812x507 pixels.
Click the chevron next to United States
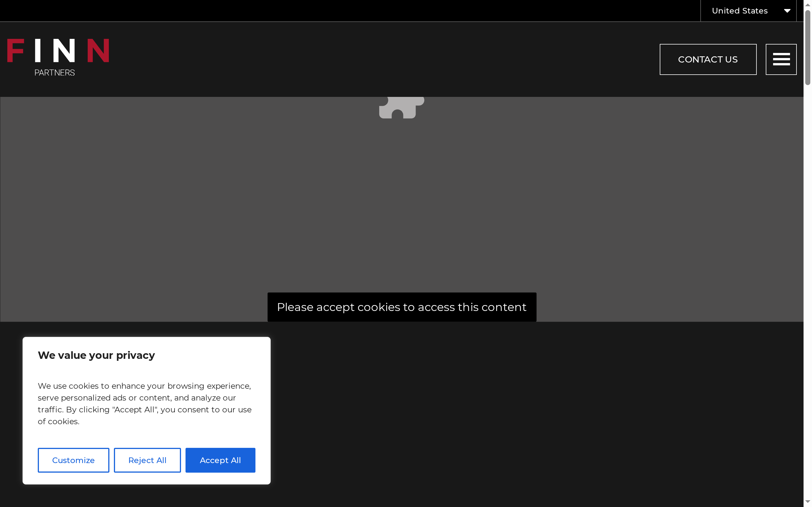pos(787,10)
